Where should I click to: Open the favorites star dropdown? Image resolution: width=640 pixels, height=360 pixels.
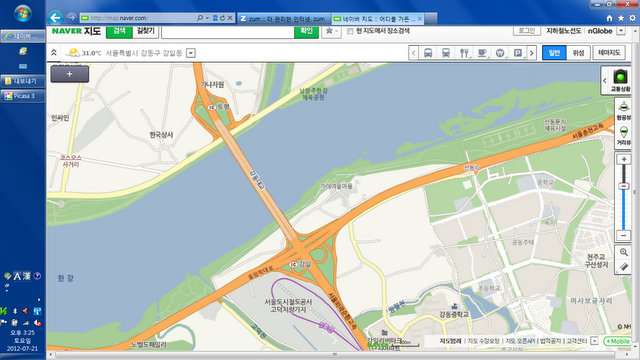[331, 31]
